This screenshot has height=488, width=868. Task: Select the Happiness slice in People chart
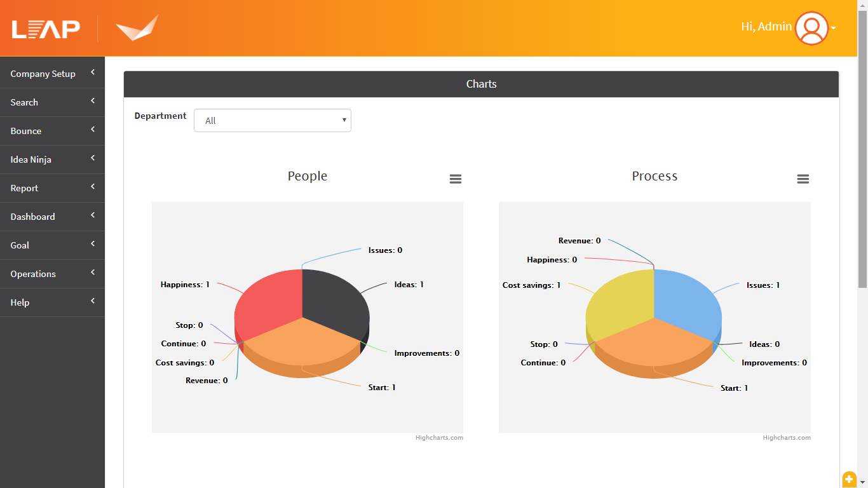pyautogui.click(x=267, y=299)
